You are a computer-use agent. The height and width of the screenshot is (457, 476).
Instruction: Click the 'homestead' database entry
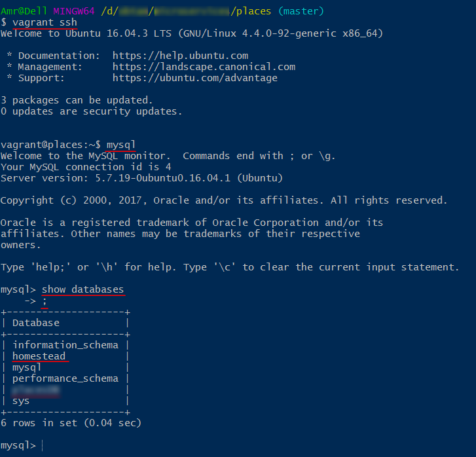pyautogui.click(x=39, y=356)
